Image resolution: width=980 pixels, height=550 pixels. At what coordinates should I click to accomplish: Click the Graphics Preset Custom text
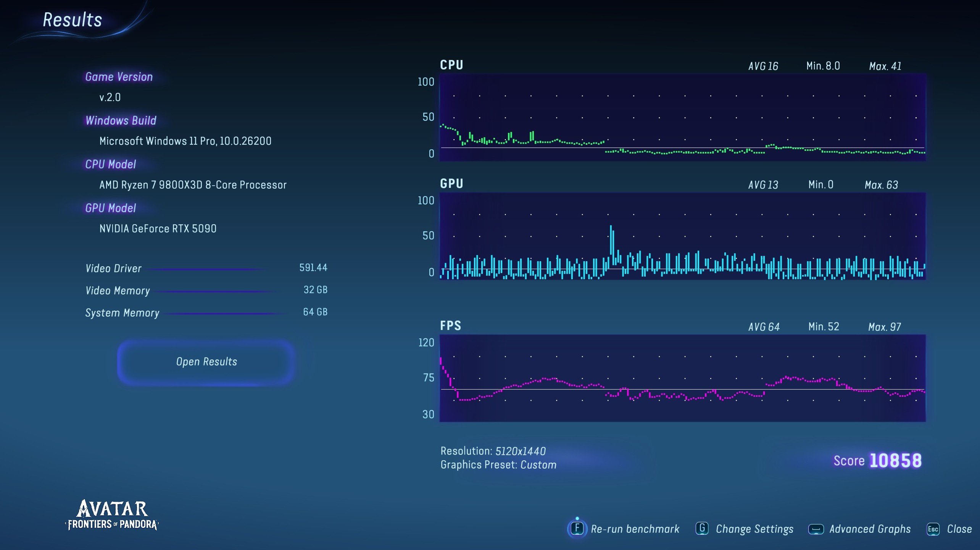498,465
